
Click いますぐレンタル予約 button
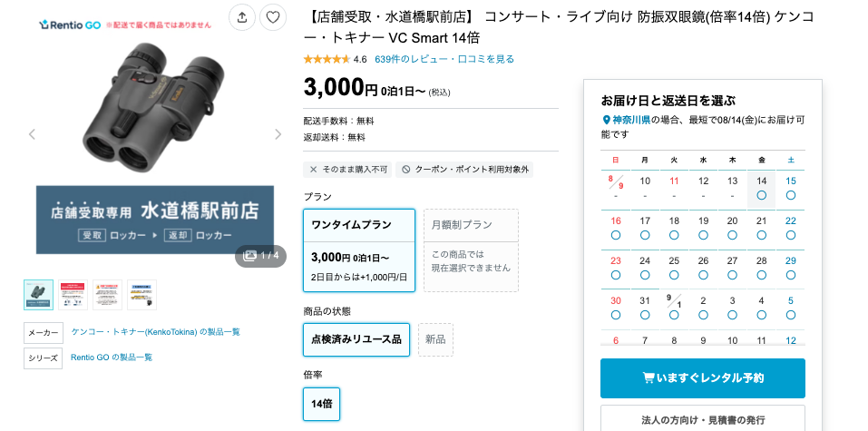tap(703, 378)
